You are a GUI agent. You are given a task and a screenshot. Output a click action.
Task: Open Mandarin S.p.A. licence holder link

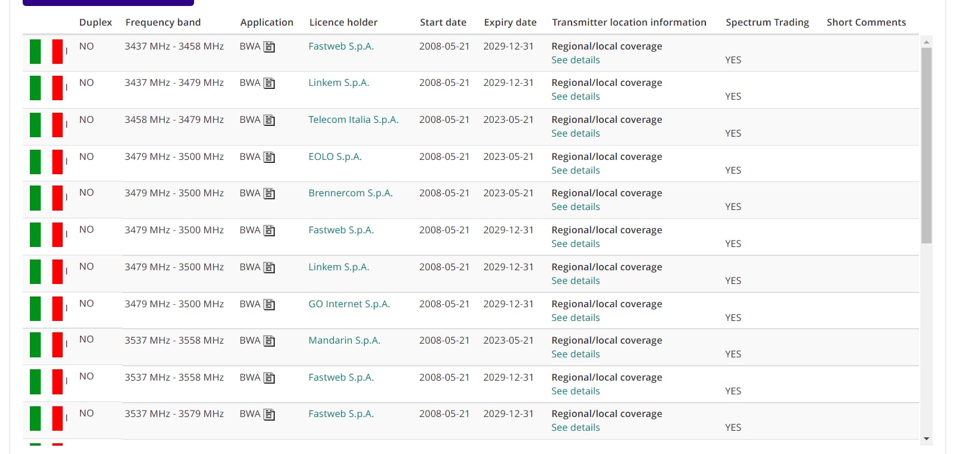pyautogui.click(x=344, y=341)
